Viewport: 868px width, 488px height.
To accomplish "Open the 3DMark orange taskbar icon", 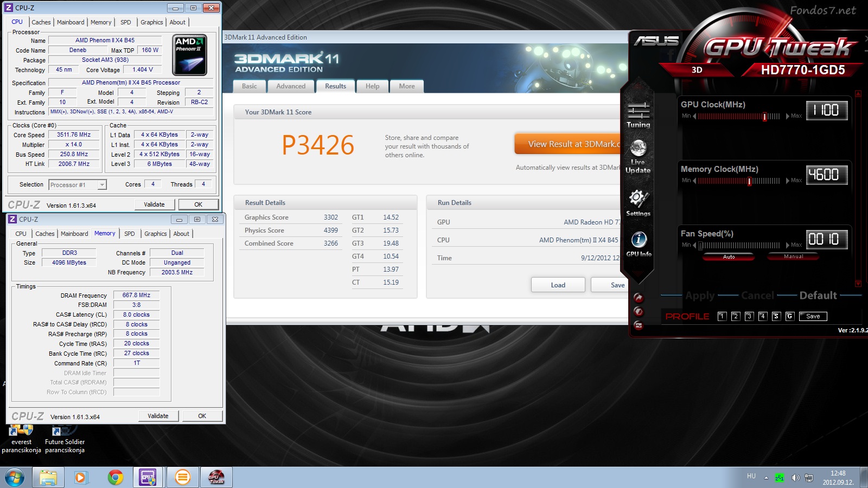I will (x=183, y=477).
